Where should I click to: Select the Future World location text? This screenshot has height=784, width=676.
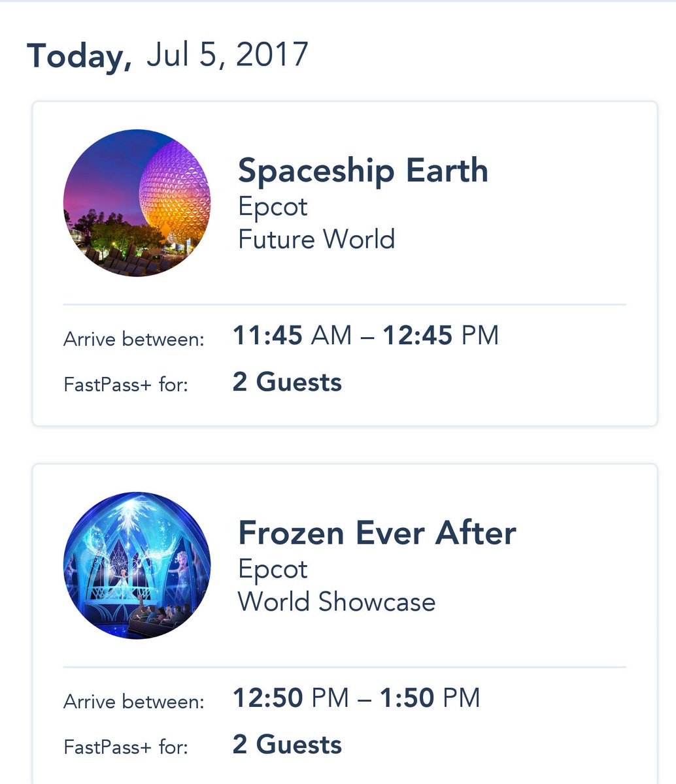coord(316,239)
